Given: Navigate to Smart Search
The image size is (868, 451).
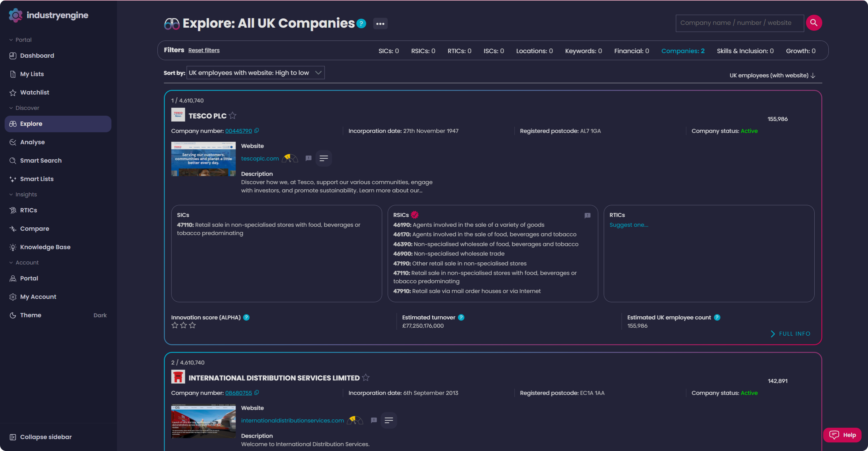Looking at the screenshot, I should [58, 160].
